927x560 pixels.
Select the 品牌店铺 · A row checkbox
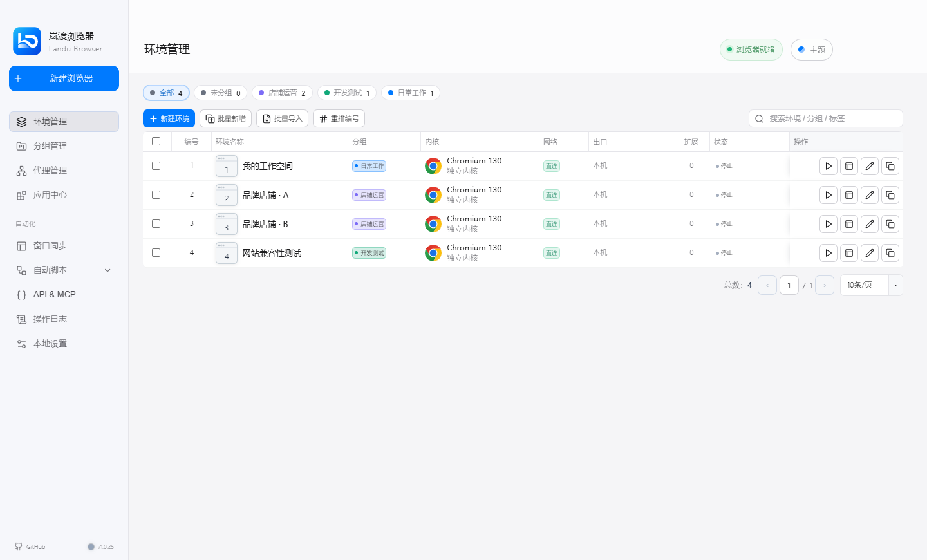[x=156, y=195]
